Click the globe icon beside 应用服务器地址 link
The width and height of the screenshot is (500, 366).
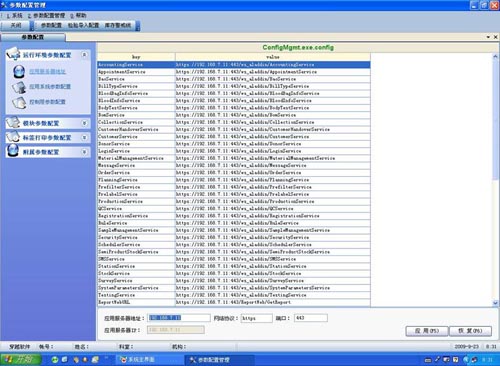click(x=19, y=71)
